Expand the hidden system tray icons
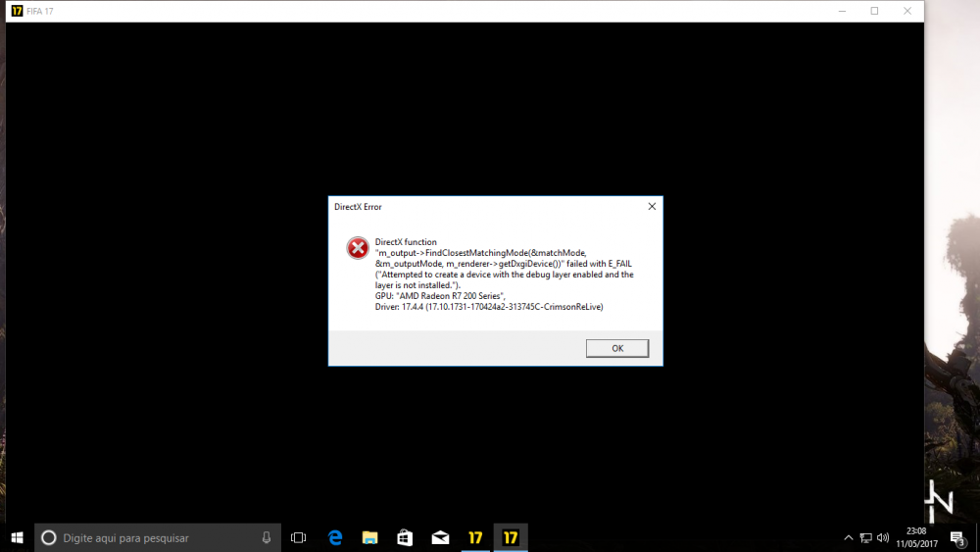The width and height of the screenshot is (980, 552). [x=849, y=537]
